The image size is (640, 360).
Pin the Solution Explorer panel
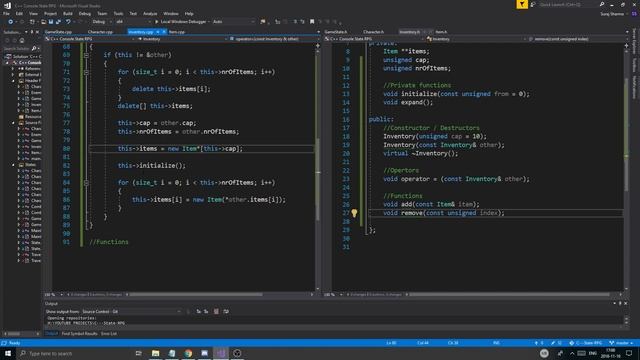tap(32, 32)
